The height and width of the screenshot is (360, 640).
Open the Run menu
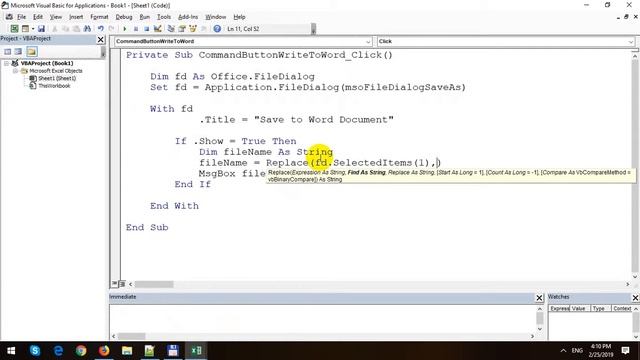tap(144, 17)
